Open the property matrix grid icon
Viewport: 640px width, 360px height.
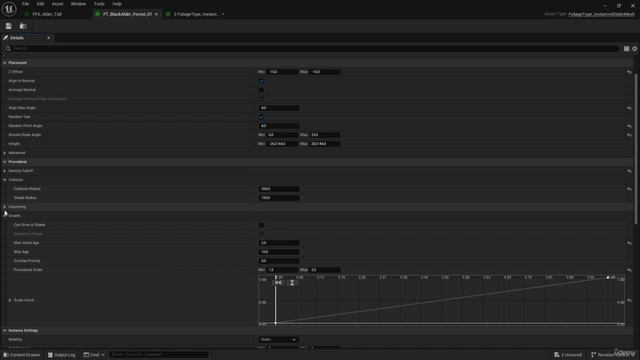pos(626,49)
